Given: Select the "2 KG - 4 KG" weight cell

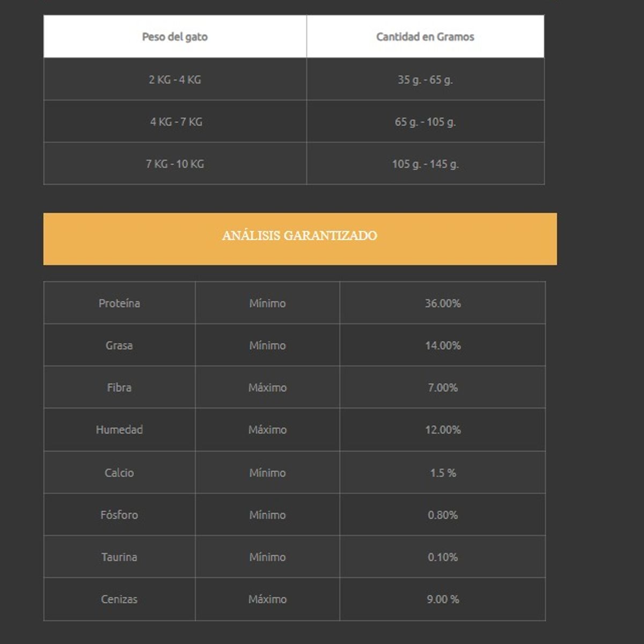Looking at the screenshot, I should 175,79.
